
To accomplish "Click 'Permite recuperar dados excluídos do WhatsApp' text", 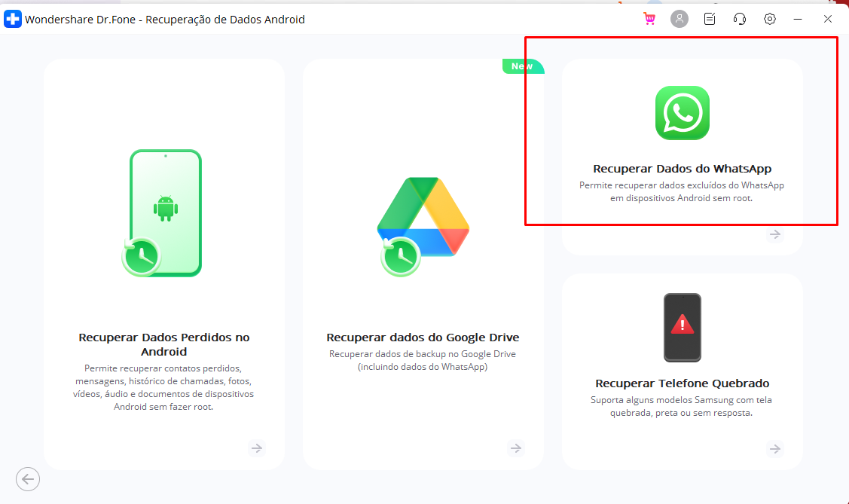I will [x=682, y=191].
